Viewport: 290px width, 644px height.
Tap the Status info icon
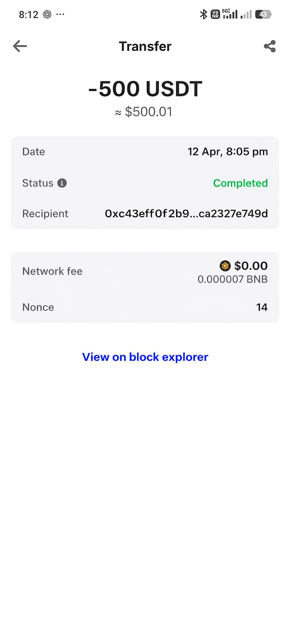click(62, 183)
